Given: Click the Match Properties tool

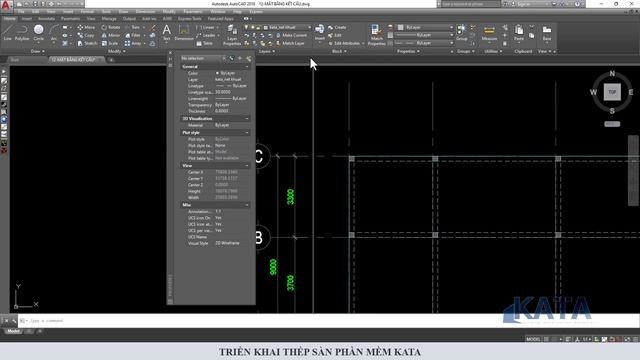Looking at the screenshot, I should pos(376,35).
